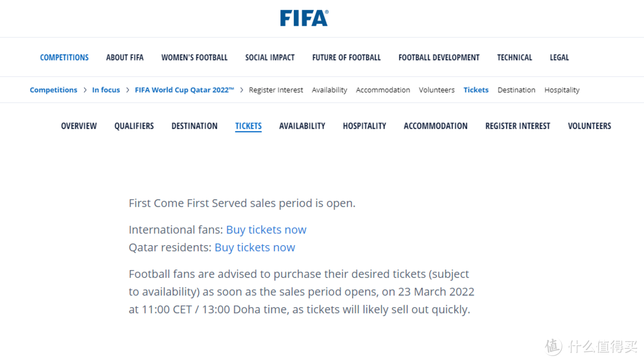
Task: Open the VOLUNTEERS tab
Action: (589, 126)
